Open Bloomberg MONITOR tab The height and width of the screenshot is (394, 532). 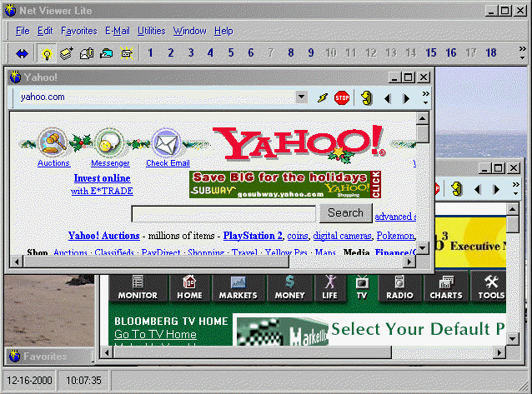coord(138,288)
